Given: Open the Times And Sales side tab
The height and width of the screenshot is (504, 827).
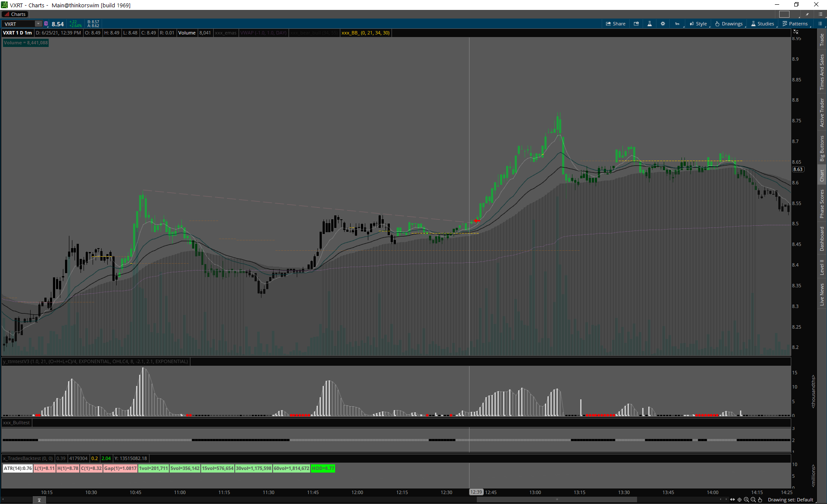Looking at the screenshot, I should click(822, 72).
